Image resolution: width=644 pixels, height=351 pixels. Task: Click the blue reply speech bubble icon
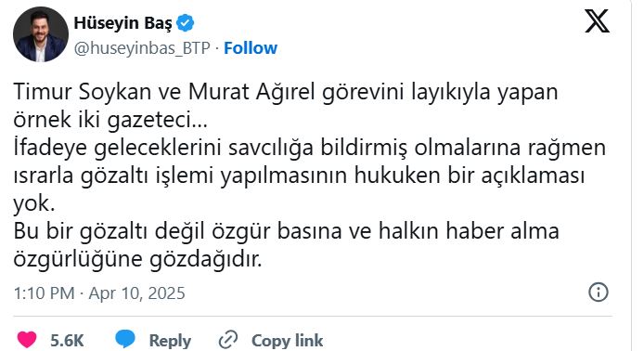click(125, 339)
